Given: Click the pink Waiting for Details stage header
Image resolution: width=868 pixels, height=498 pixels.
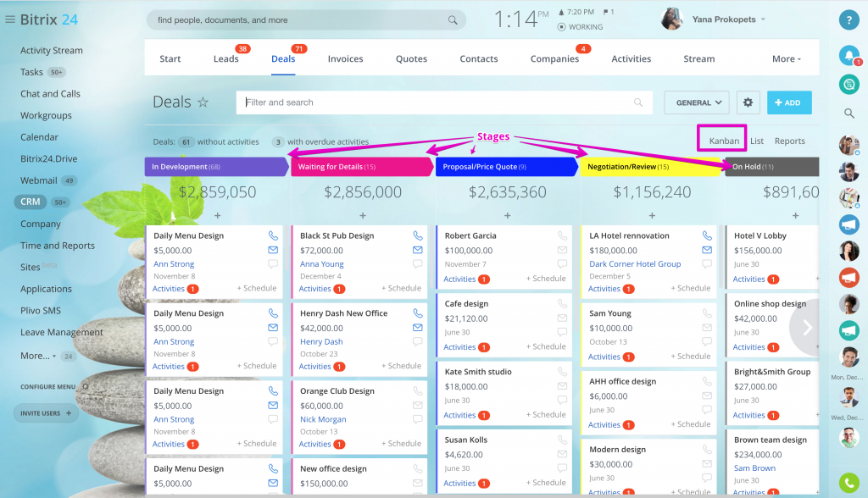Looking at the screenshot, I should click(362, 167).
